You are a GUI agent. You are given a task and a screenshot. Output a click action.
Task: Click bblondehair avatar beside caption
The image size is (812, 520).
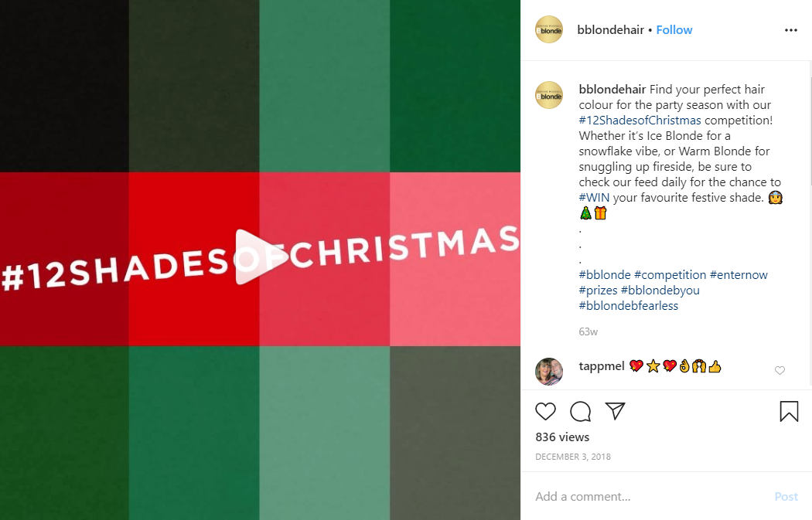click(x=549, y=95)
